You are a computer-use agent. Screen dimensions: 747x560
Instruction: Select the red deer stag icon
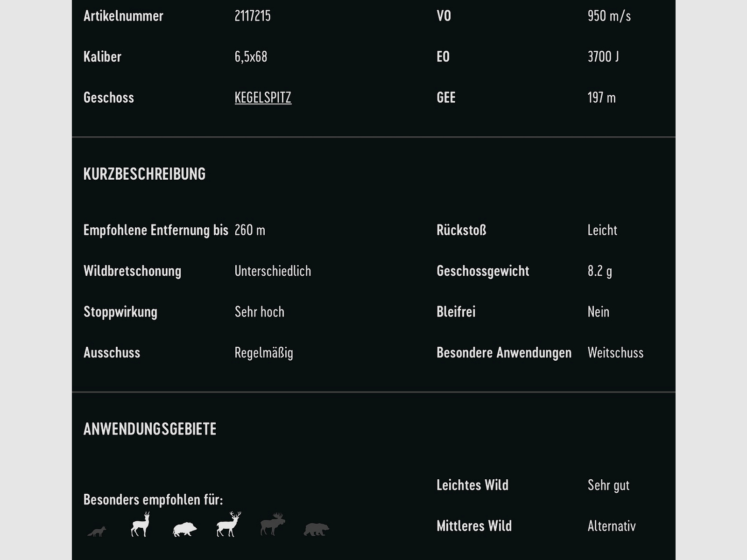228,525
